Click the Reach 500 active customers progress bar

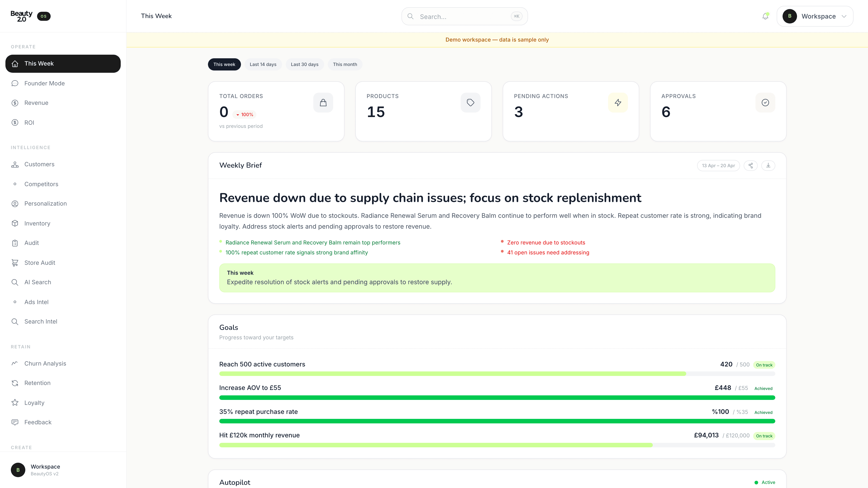click(x=497, y=374)
